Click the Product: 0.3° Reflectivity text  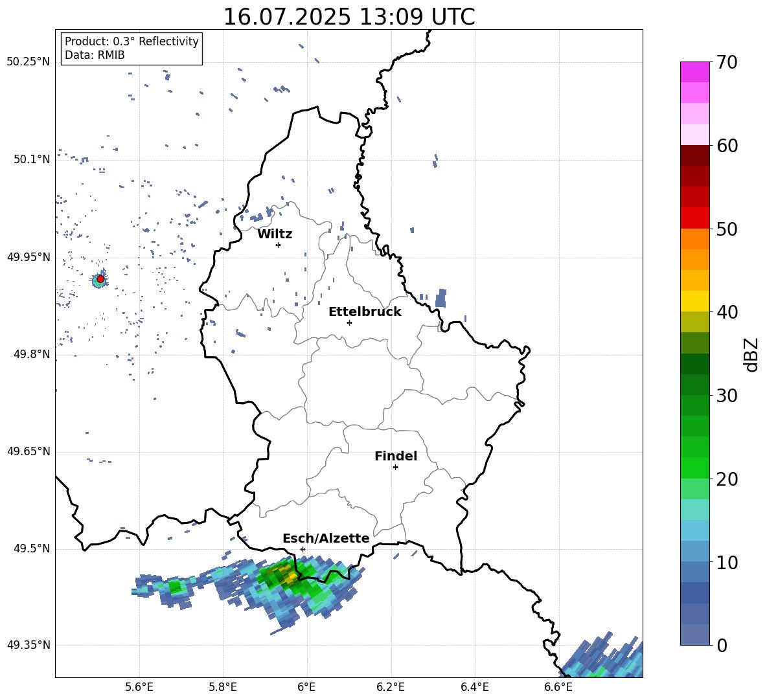132,41
